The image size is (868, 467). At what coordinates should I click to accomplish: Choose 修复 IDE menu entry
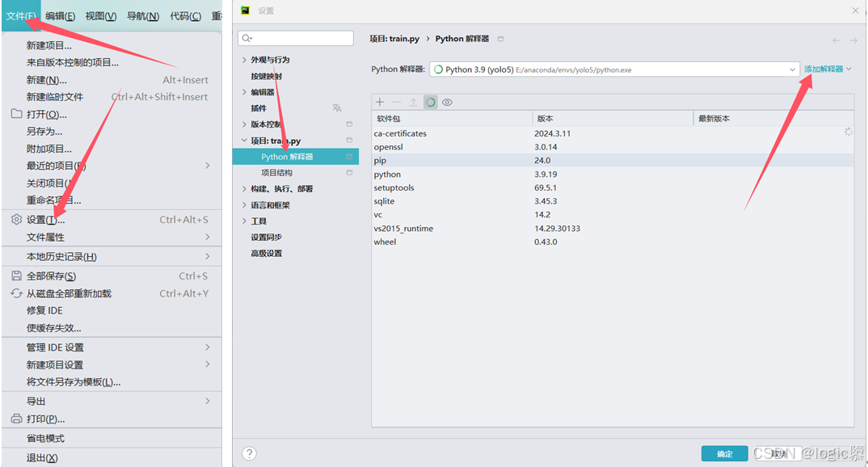(x=112, y=310)
